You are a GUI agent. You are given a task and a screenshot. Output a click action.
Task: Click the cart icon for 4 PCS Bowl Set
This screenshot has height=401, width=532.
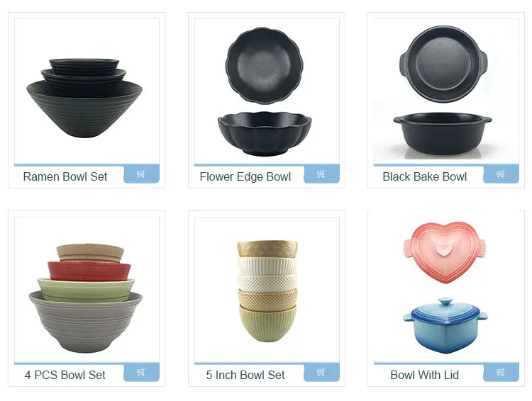(141, 373)
